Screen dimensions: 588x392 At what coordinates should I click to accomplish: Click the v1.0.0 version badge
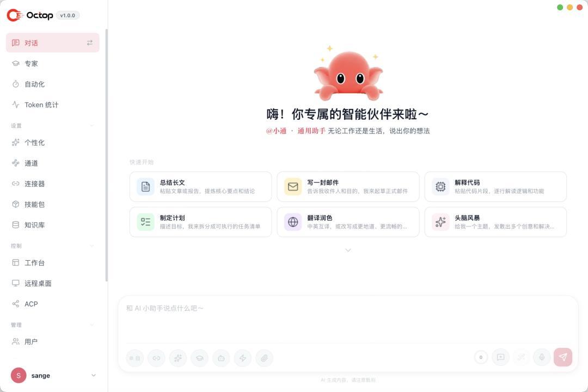click(x=68, y=15)
